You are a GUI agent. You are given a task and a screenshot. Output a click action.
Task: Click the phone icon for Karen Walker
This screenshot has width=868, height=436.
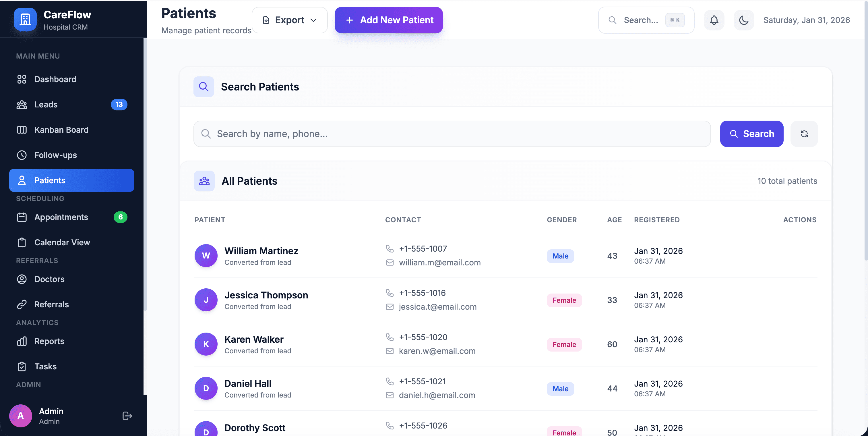click(x=390, y=337)
